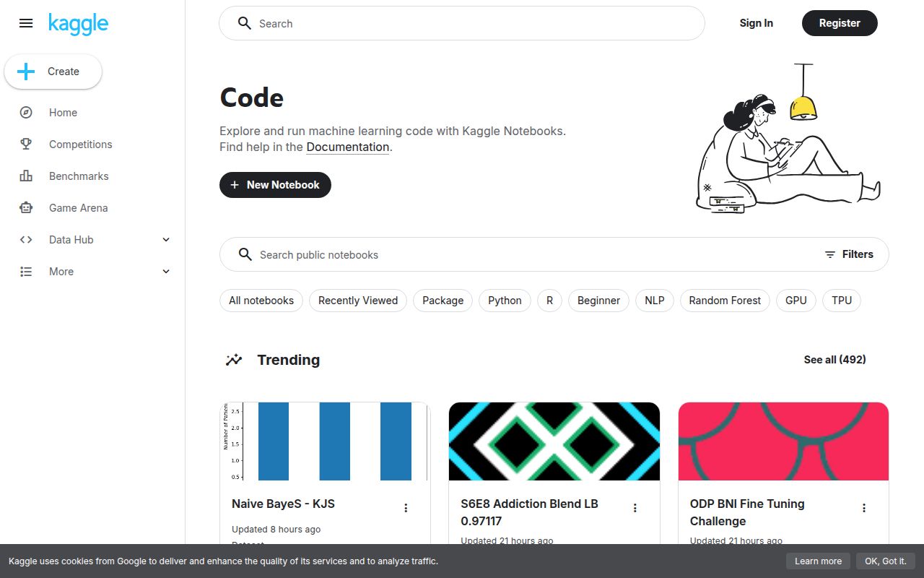Click the More list icon
The width and height of the screenshot is (924, 578).
tap(26, 272)
